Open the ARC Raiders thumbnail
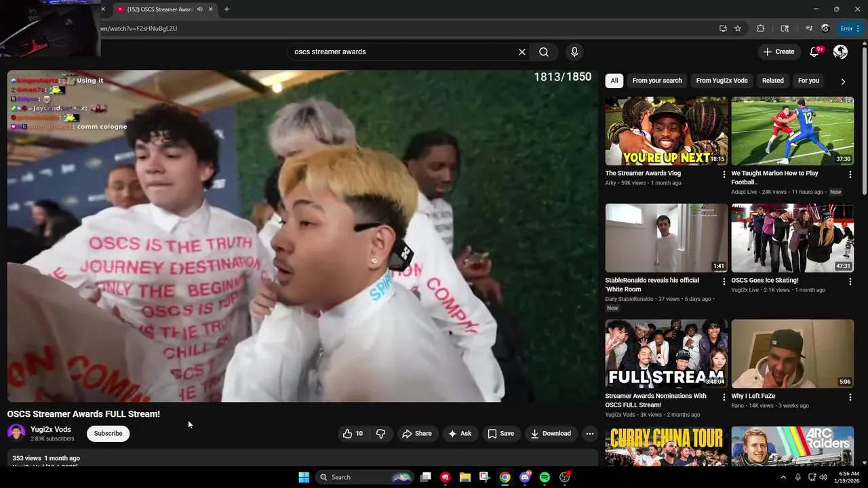Viewport: 868px width, 488px height. click(793, 446)
